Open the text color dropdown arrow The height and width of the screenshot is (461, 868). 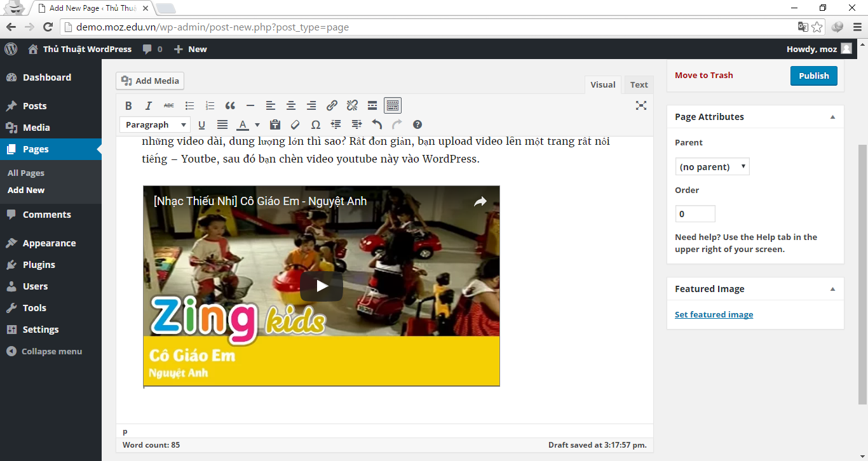point(257,124)
